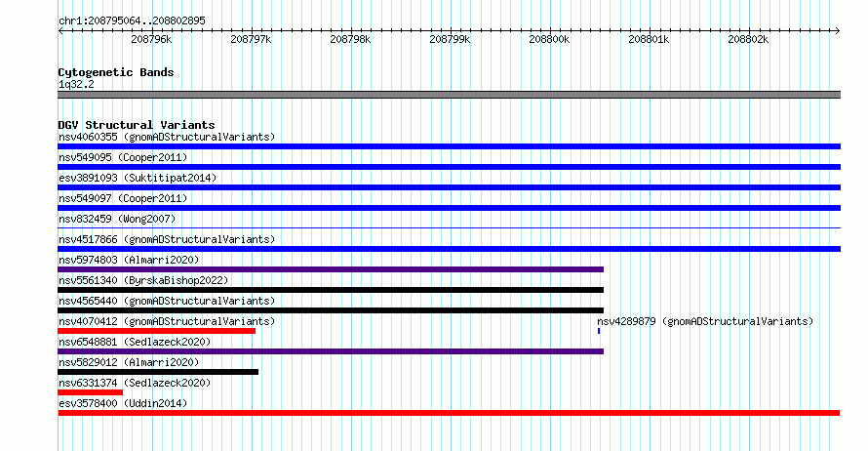Select the black bar under nsv4565440
The height and width of the screenshot is (451, 868).
(x=331, y=310)
